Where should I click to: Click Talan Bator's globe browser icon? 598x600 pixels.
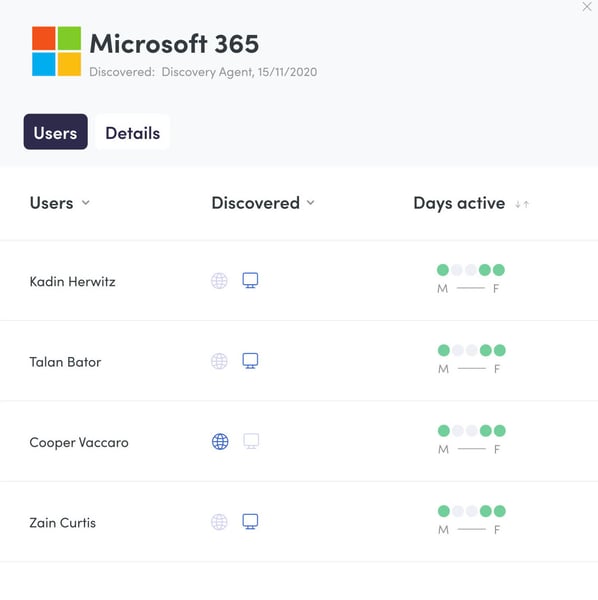coord(219,361)
